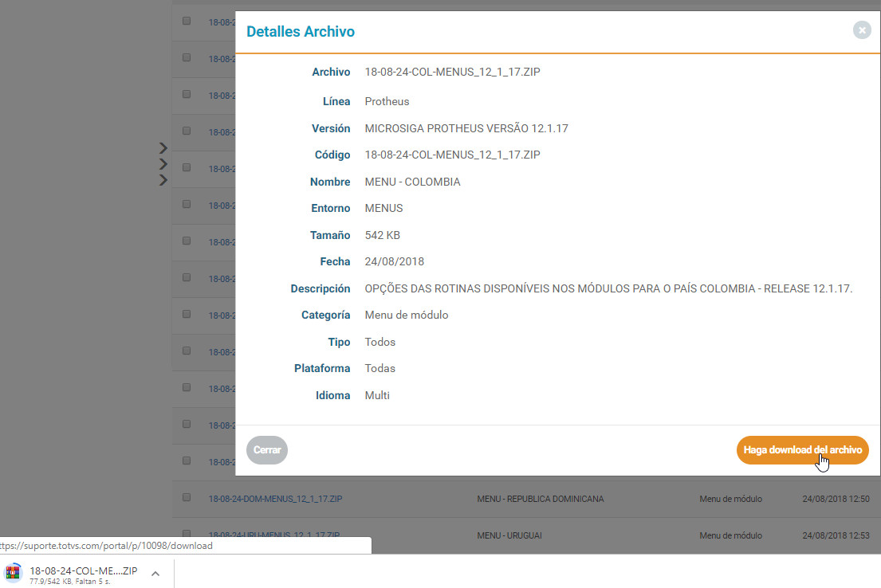Viewport: 881px width, 588px height.
Task: Click the WinRAR icon of downloaded ZIP
Action: (x=13, y=573)
